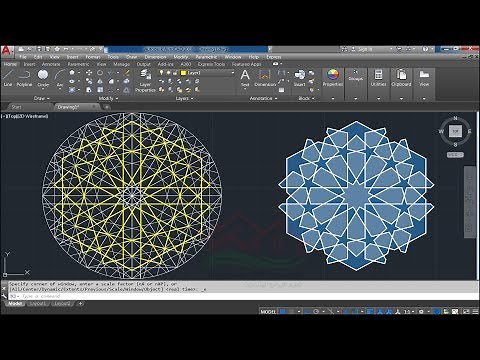Open the View panel in ribbon
This screenshot has height=360, width=480.
(x=424, y=78)
